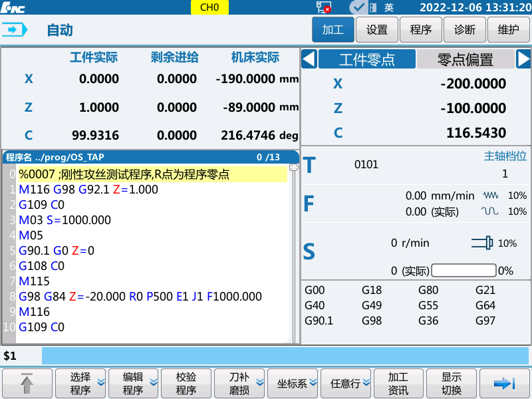This screenshot has width=532, height=399.
Task: Click the rapid override wave icon
Action: coord(489,211)
